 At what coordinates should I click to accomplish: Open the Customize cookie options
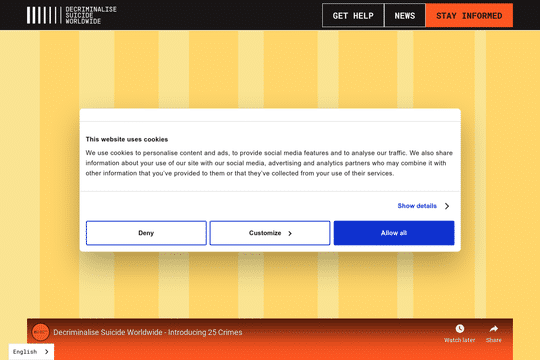(x=270, y=233)
